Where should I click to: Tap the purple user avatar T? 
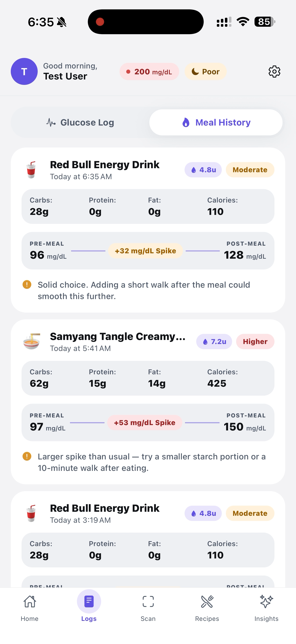(24, 71)
